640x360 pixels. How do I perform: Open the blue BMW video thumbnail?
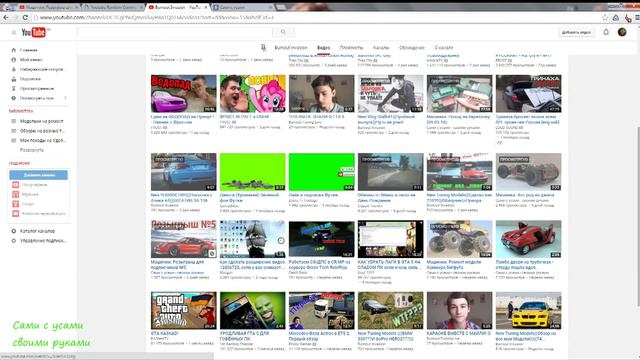coord(183,172)
